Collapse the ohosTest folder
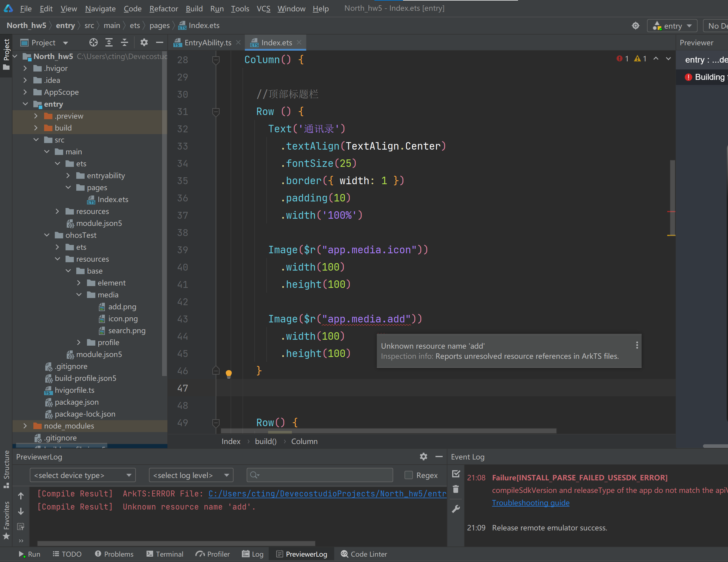The width and height of the screenshot is (728, 562). click(x=47, y=235)
